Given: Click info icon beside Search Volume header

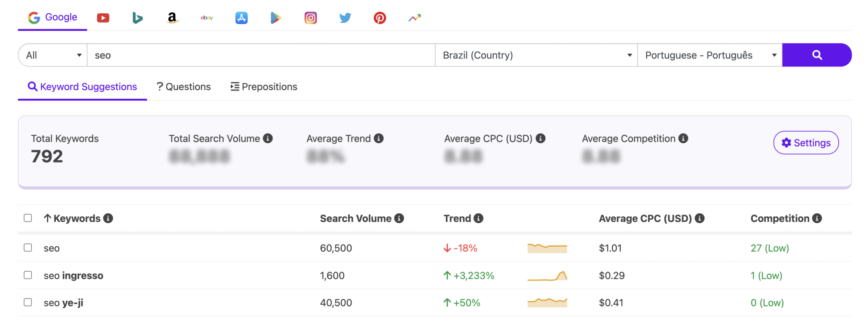Looking at the screenshot, I should (x=399, y=218).
